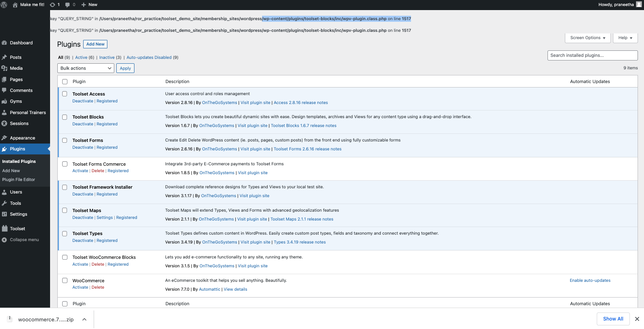Open Add New submenu item
644x329 pixels.
coord(11,171)
